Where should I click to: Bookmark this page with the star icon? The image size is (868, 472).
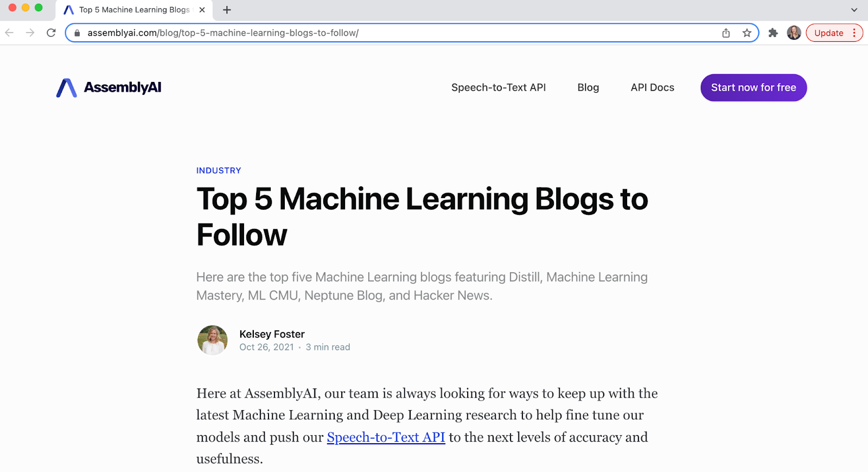click(x=747, y=33)
